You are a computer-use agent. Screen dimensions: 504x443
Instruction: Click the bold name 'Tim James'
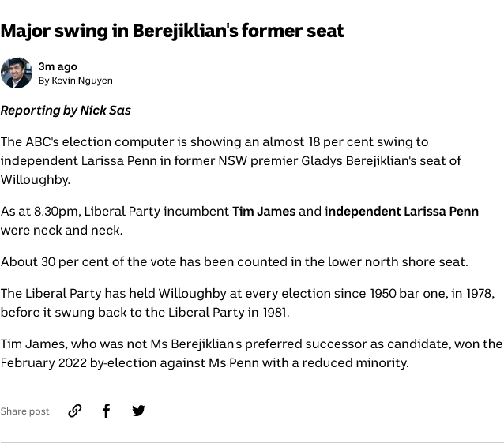pos(264,212)
